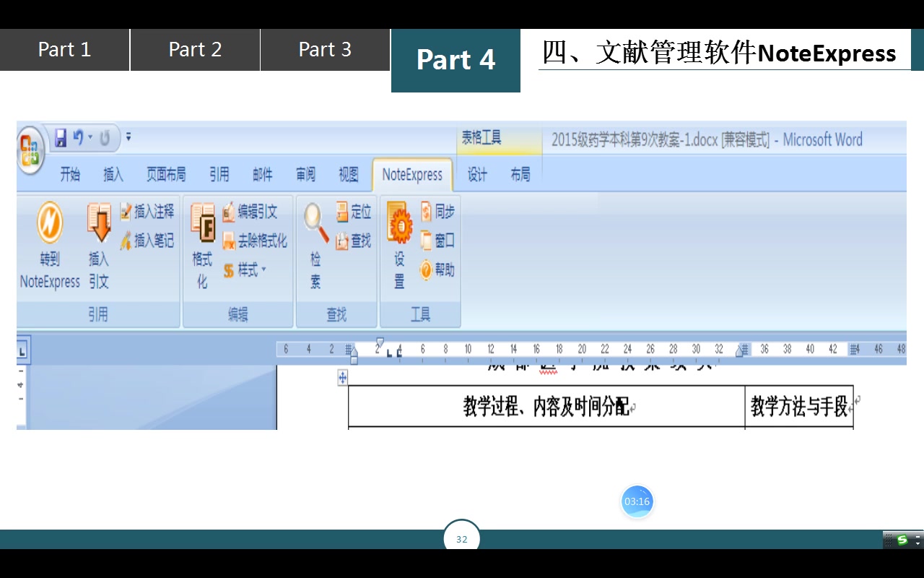
Task: Open 转到NoteExpress to launch NoteExpress
Action: (x=48, y=246)
